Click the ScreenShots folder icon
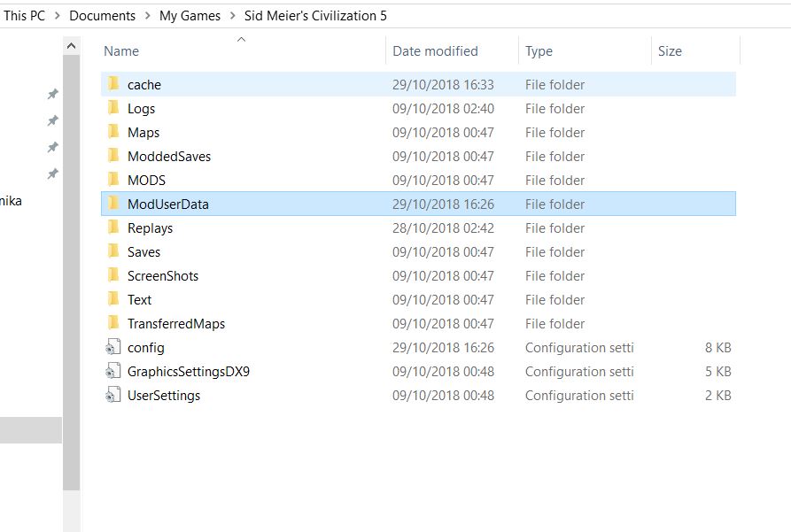This screenshot has width=791, height=532. [x=114, y=275]
